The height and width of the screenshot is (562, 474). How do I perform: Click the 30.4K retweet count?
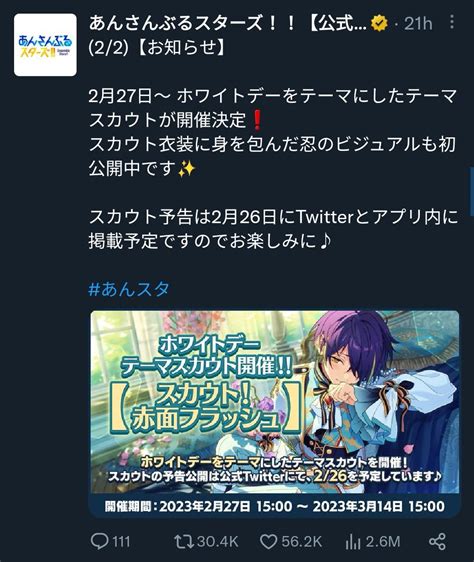(x=218, y=541)
